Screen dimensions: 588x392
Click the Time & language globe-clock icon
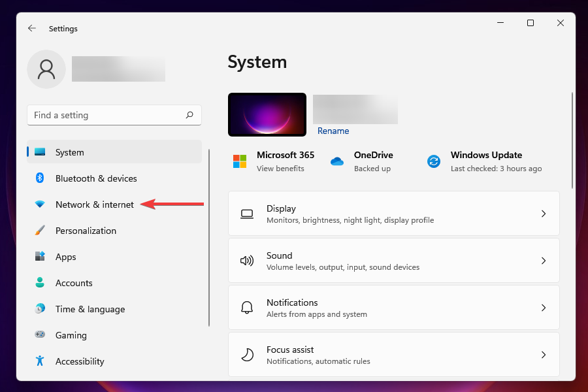click(40, 309)
